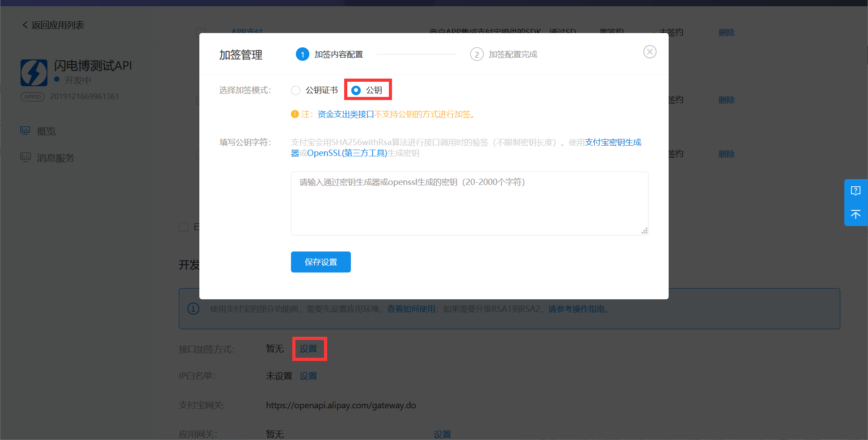Click 设置 next to 接口加签方式

[309, 349]
